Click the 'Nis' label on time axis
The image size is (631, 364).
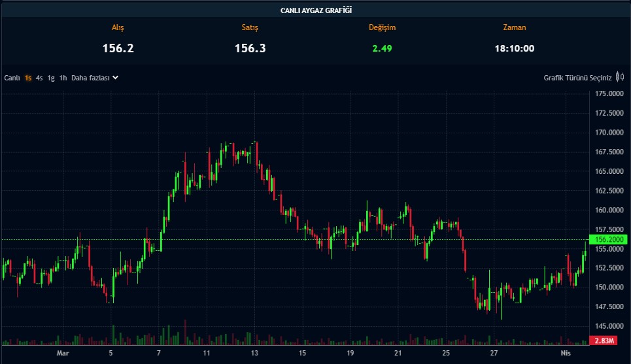[x=566, y=353]
